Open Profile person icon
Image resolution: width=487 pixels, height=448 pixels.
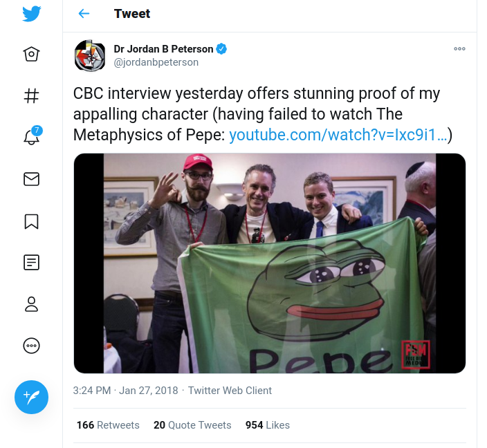click(31, 304)
